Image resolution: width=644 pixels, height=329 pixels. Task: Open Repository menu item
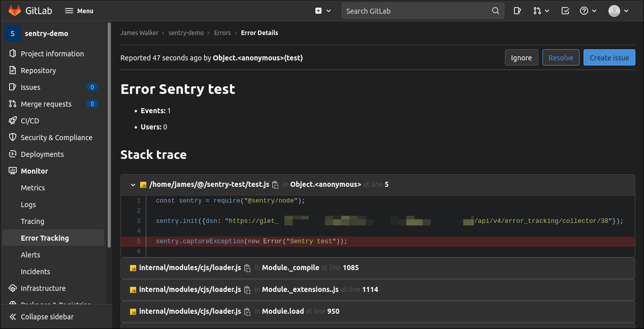pos(53,70)
